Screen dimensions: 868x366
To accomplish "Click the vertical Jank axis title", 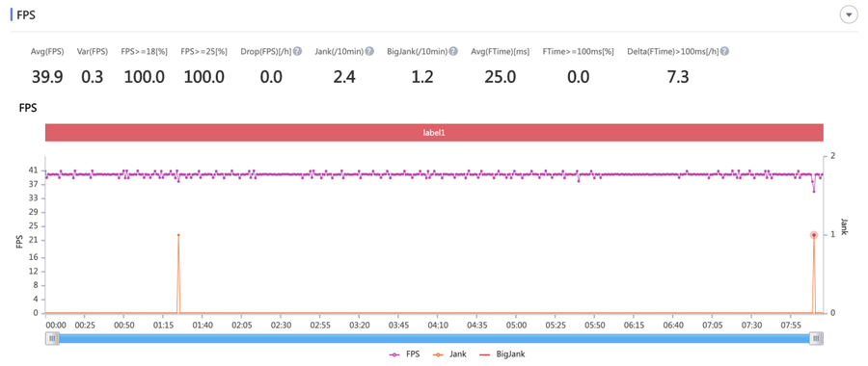I will click(844, 226).
